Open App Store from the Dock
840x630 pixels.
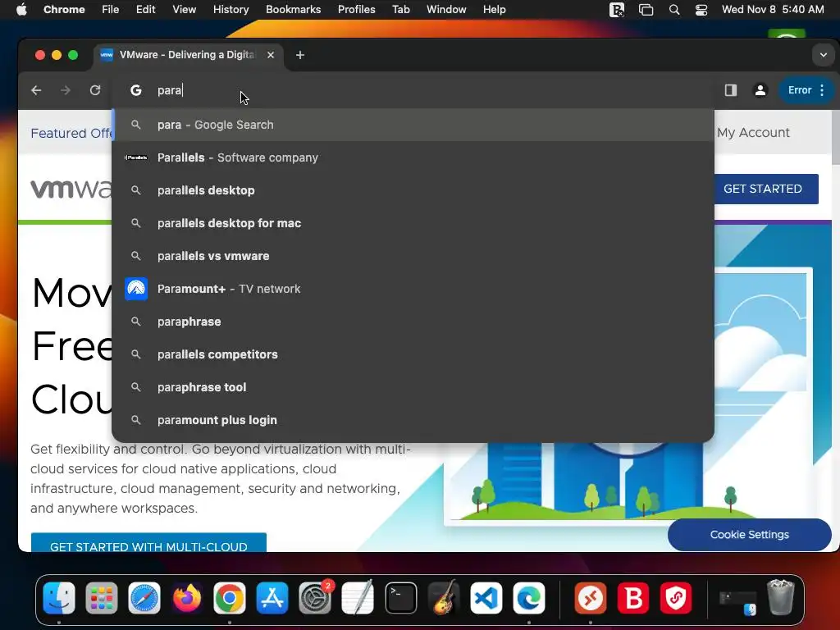click(x=272, y=598)
